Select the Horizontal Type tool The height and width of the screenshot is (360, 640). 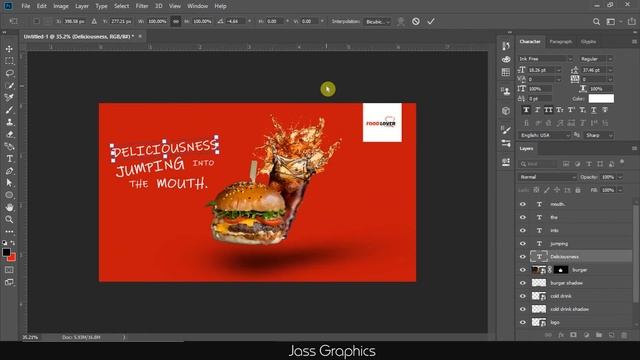click(9, 159)
